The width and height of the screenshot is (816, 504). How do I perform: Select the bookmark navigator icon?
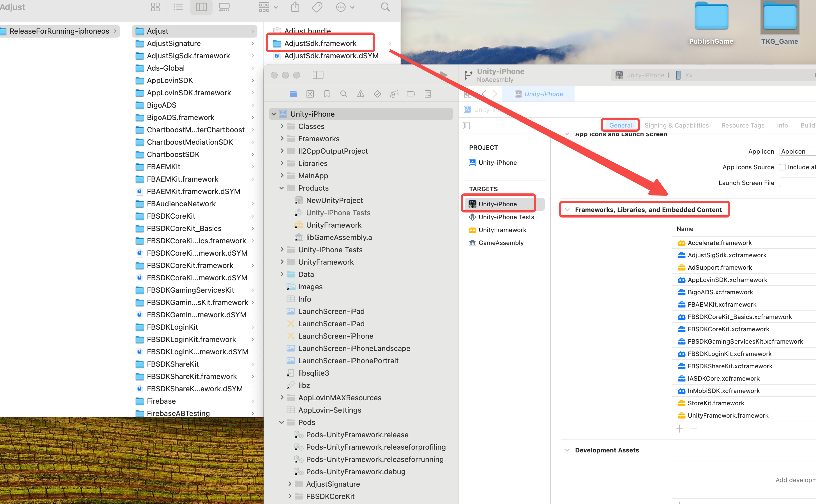[327, 94]
